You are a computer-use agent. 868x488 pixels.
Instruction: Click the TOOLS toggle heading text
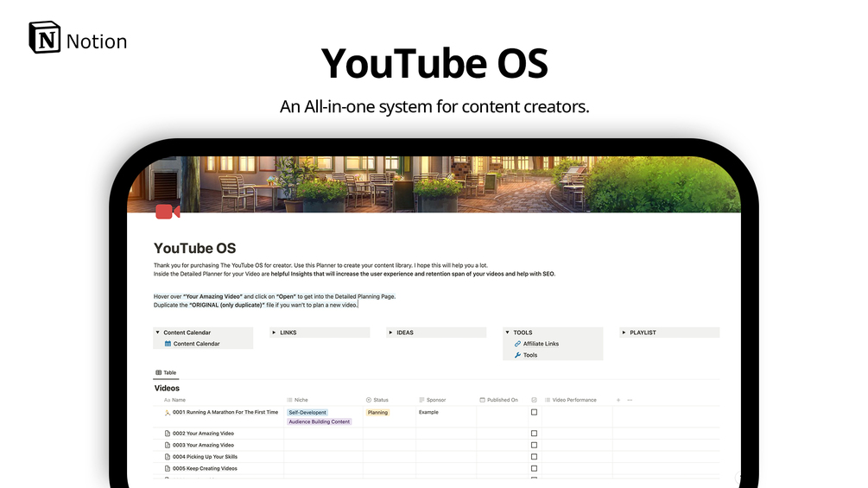point(523,333)
